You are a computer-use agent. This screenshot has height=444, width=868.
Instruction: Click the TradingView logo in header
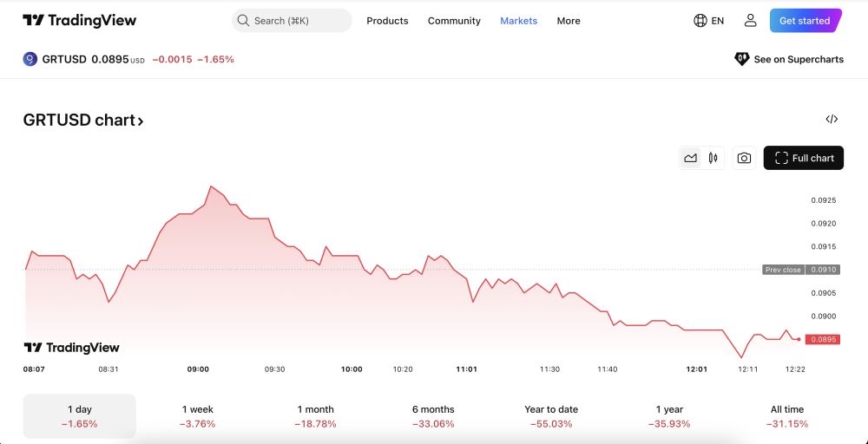(x=79, y=21)
